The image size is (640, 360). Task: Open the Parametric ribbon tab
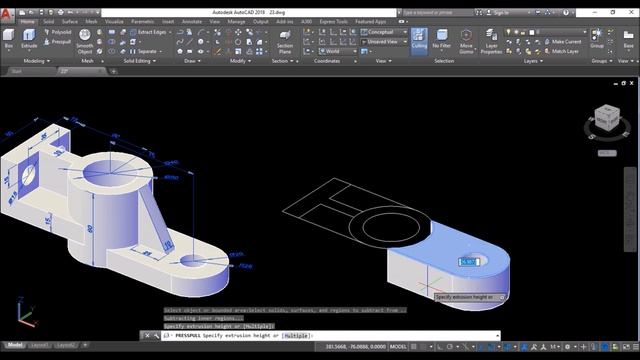(142, 22)
